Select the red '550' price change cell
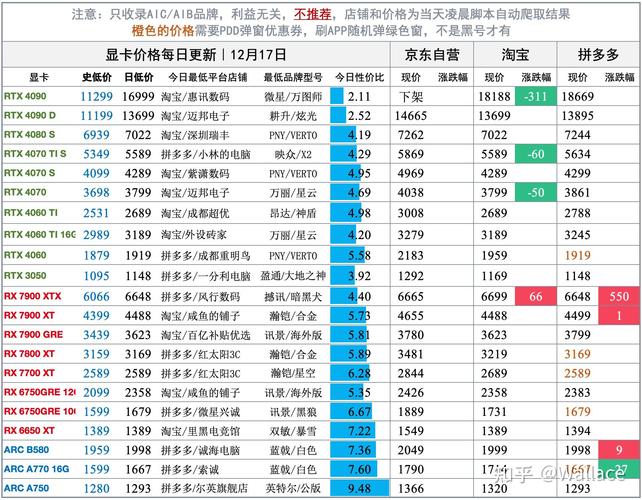 (619, 296)
